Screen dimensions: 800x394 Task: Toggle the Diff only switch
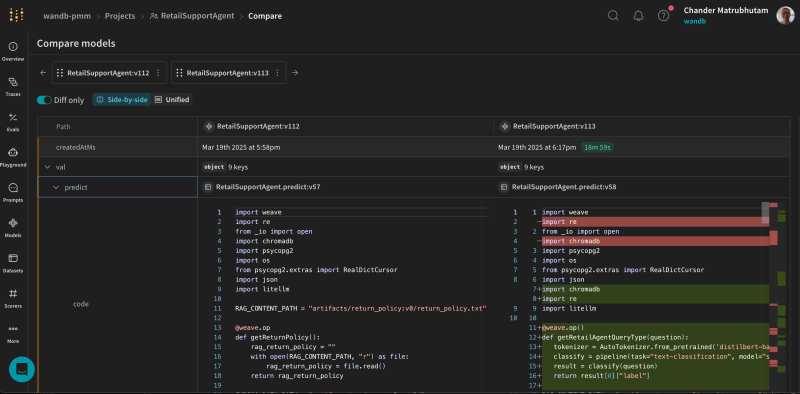44,100
